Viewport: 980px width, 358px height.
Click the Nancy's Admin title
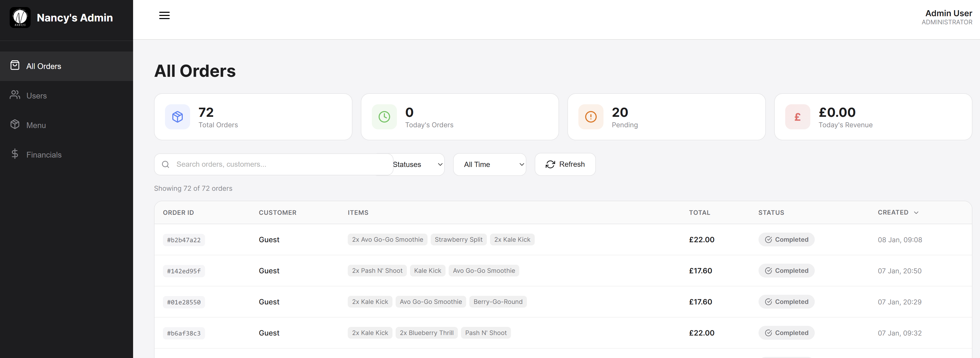click(x=75, y=18)
